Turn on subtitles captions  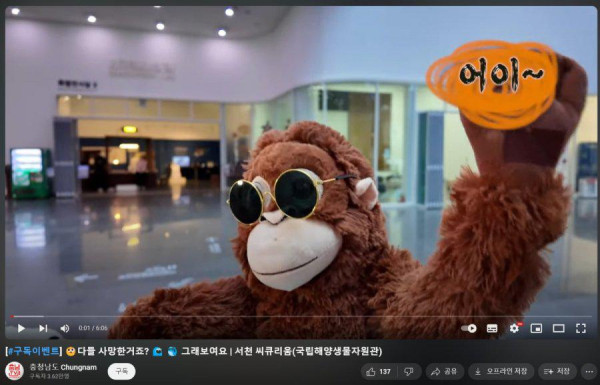[x=492, y=328]
